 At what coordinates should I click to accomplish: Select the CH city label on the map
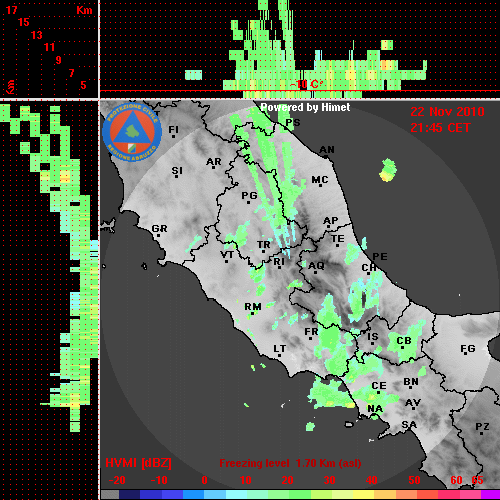point(369,268)
